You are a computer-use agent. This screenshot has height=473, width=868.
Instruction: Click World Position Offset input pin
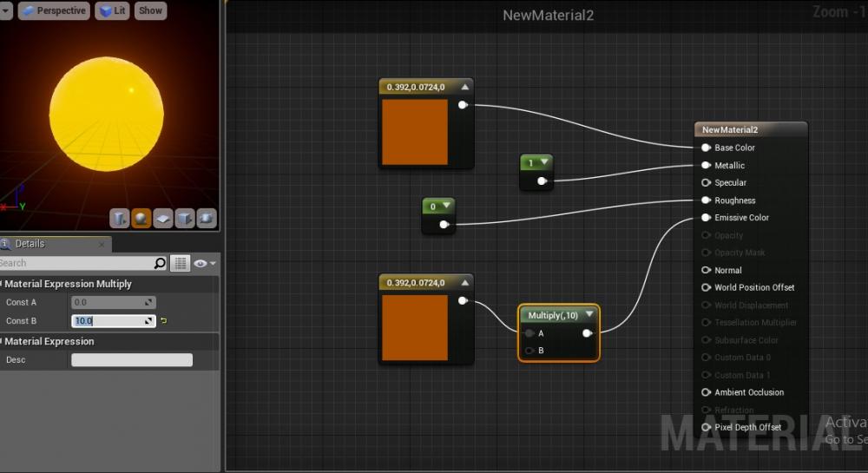click(x=706, y=287)
